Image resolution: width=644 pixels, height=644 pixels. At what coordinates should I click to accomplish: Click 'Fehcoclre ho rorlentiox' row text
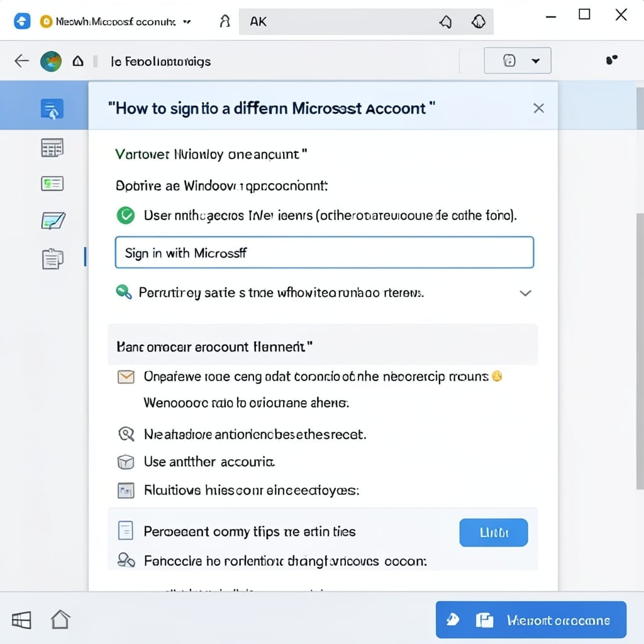click(x=285, y=561)
